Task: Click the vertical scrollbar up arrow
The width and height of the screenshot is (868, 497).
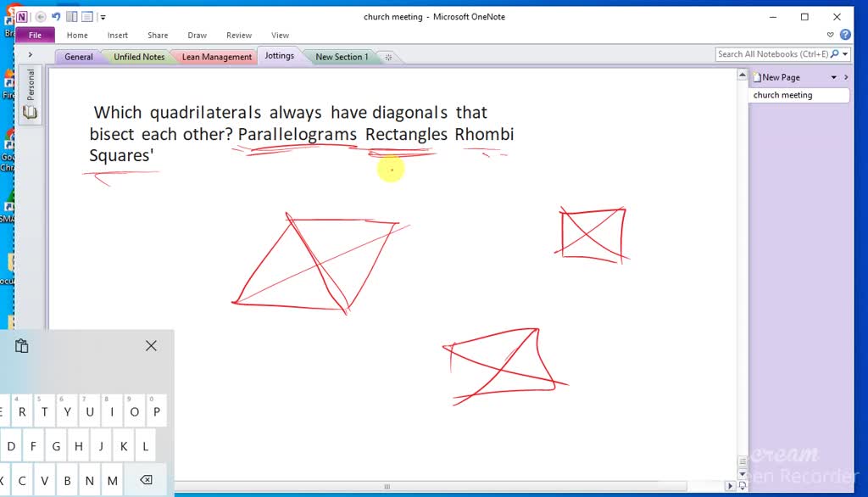Action: (x=743, y=75)
